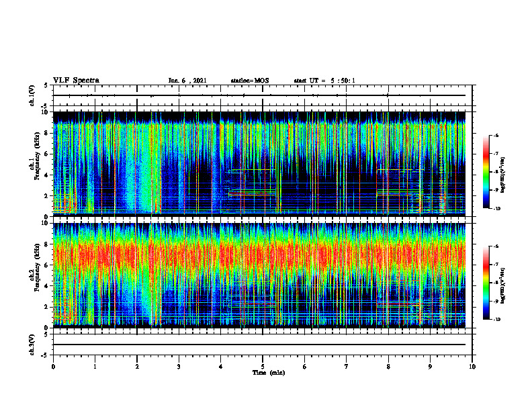Click the ch.2 colorbar log(PSD) label
Screen dimensions: 532x411
point(503,285)
